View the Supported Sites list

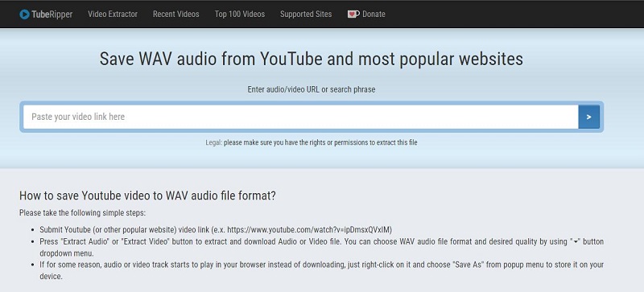click(x=306, y=14)
